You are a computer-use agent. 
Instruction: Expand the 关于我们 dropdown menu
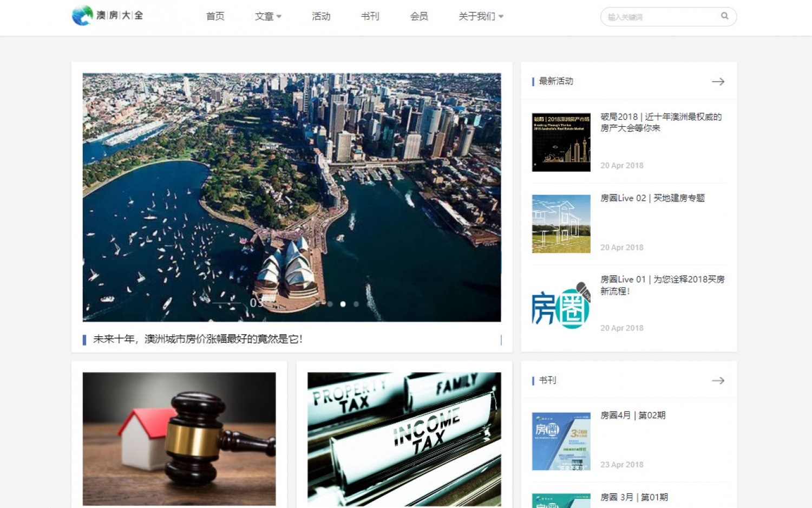(481, 17)
